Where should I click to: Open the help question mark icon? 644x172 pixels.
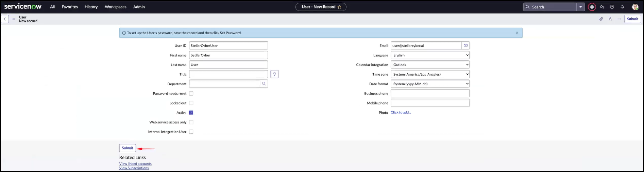point(612,7)
